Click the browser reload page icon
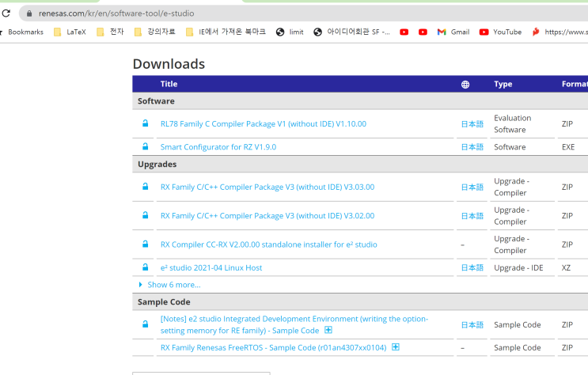 click(6, 13)
